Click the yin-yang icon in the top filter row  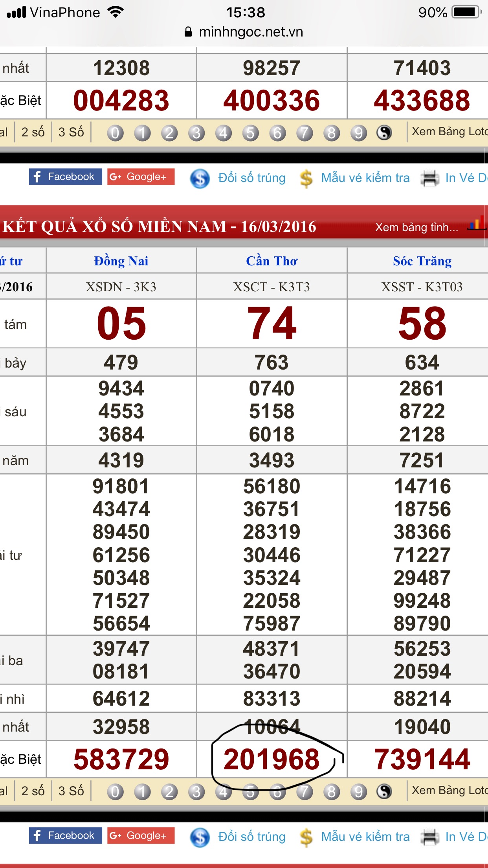tap(384, 132)
